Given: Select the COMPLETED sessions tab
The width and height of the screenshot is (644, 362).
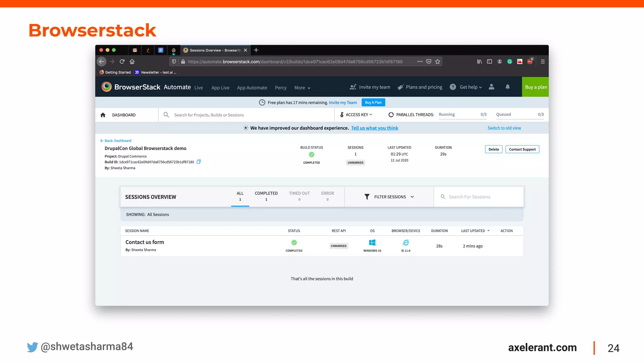Looking at the screenshot, I should (266, 196).
